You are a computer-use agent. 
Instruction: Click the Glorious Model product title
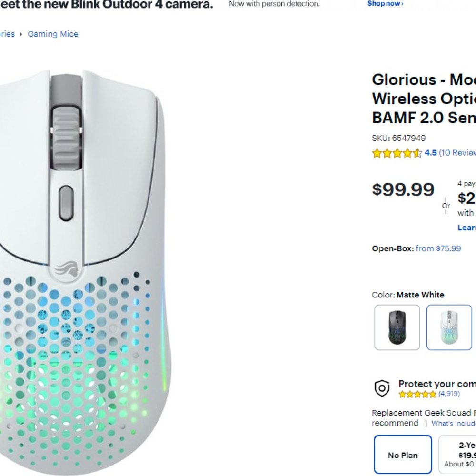[424, 99]
